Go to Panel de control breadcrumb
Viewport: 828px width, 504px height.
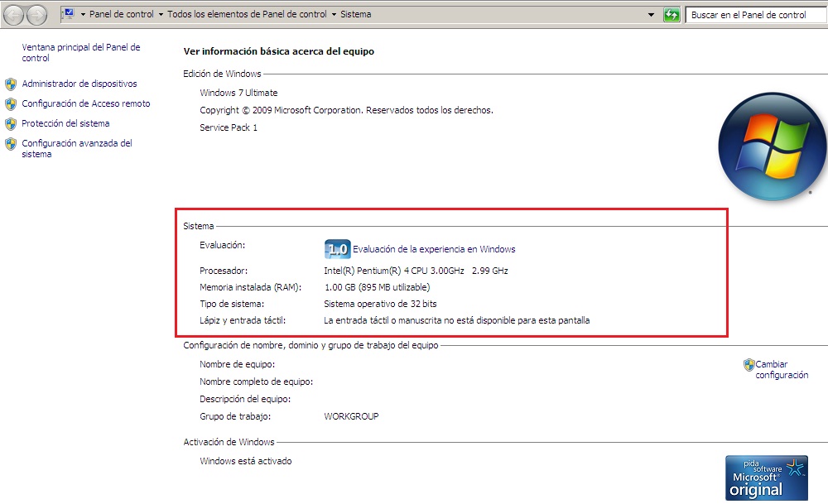122,15
